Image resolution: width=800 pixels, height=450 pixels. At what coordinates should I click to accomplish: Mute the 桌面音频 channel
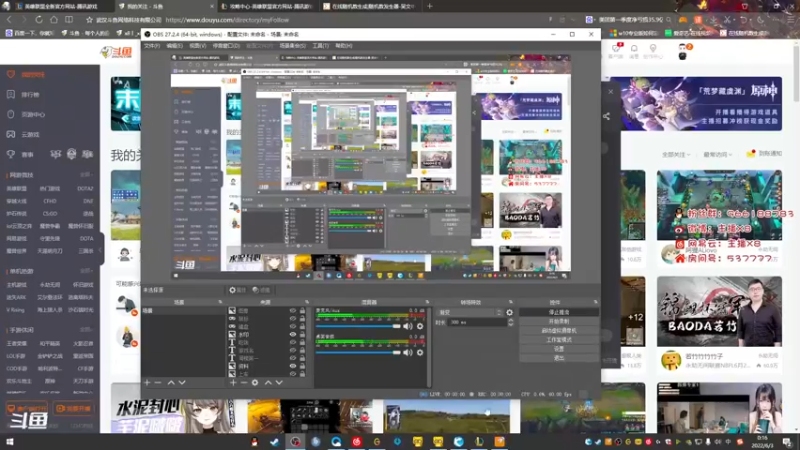(x=408, y=353)
